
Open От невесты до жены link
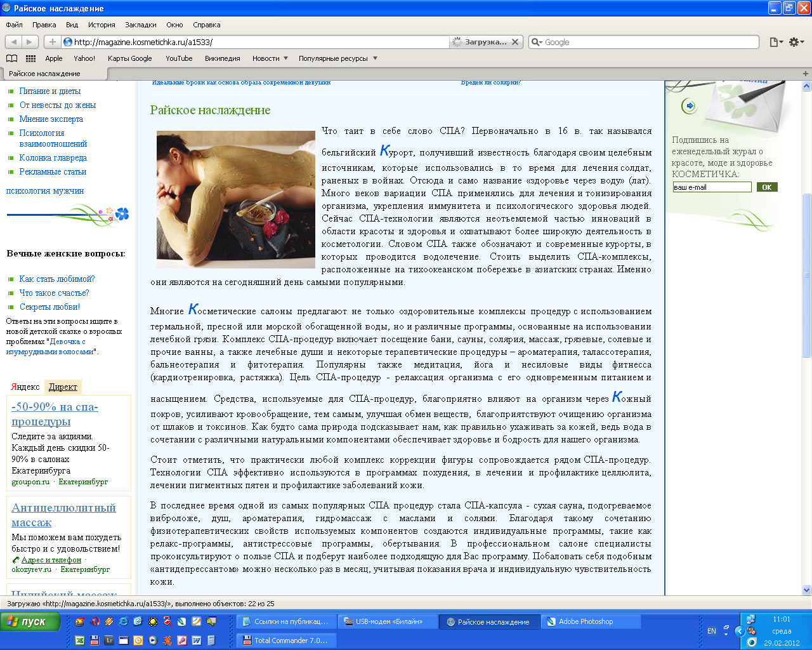coord(58,105)
